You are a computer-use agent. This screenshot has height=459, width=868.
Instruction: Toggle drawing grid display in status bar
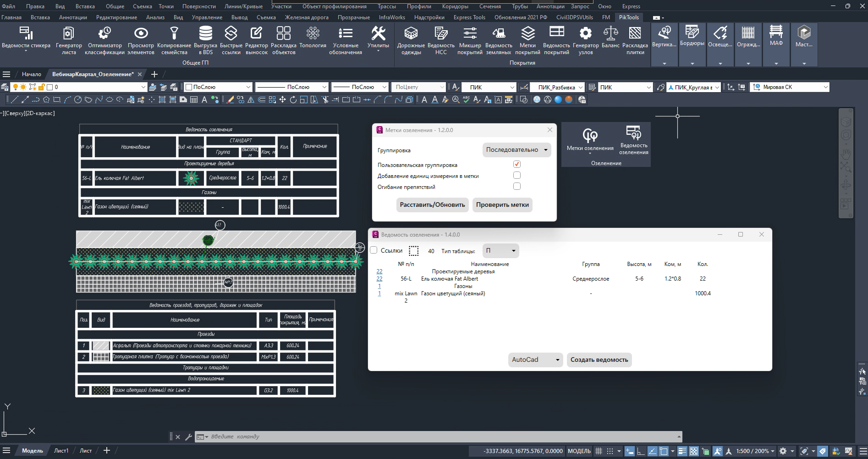pos(599,451)
